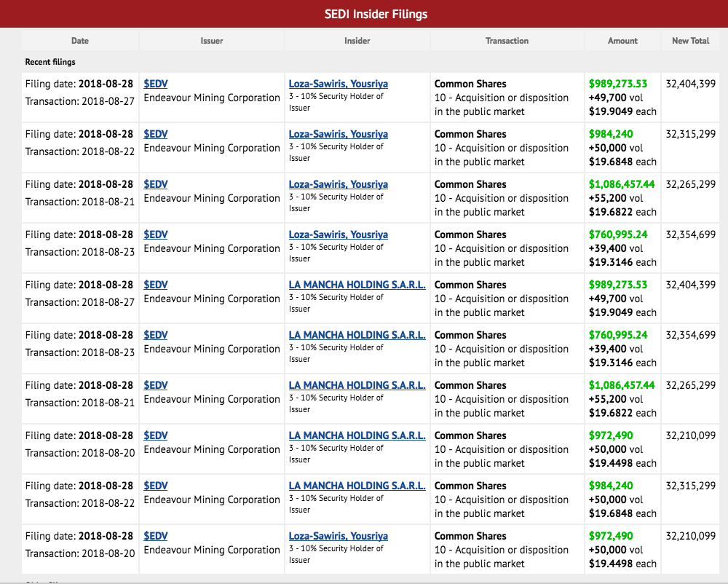Image resolution: width=728 pixels, height=584 pixels.
Task: Select $984,240 amount in La Mancha row
Action: (611, 486)
